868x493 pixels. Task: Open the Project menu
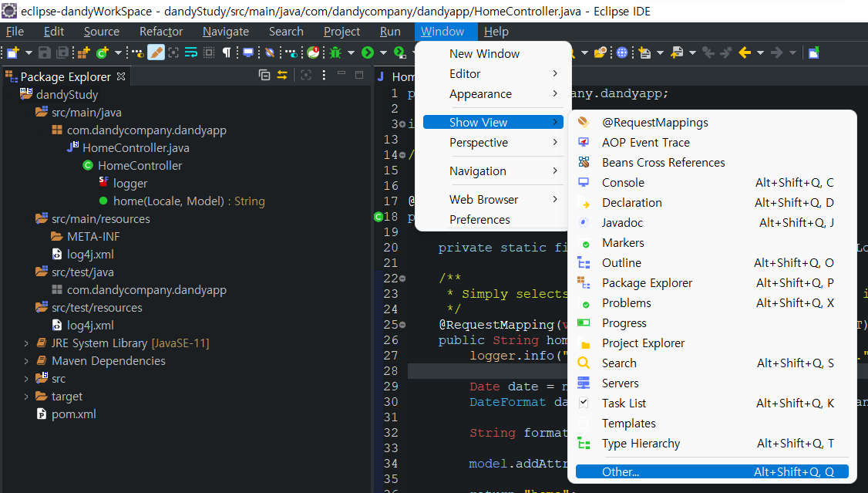tap(341, 32)
